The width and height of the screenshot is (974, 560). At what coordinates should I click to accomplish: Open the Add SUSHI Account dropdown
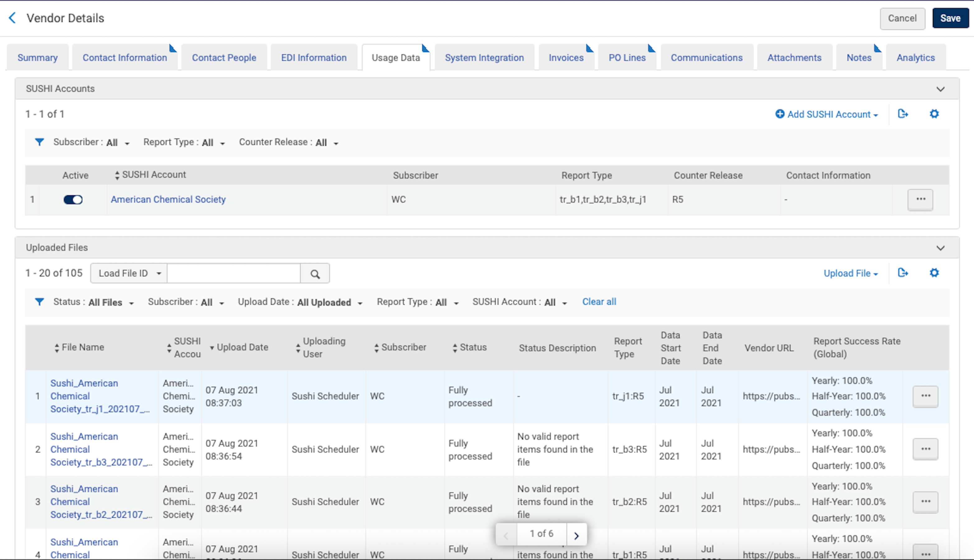[827, 114]
